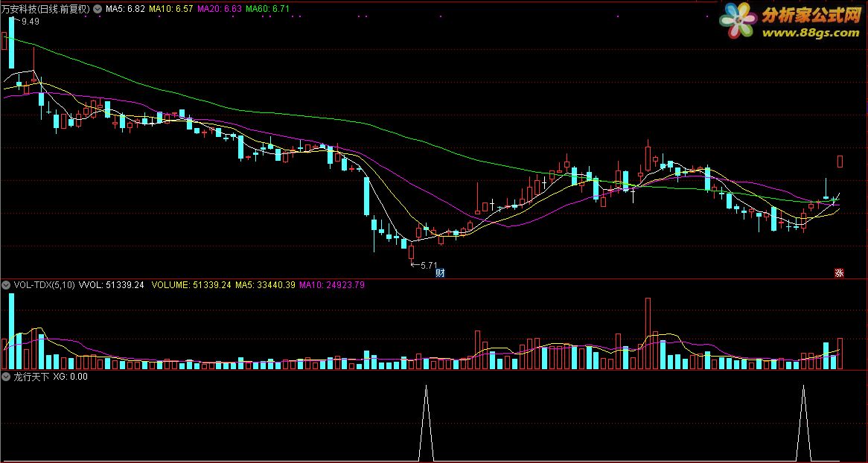
Task: Click the volume MA10: 24923.79 label
Action: coord(331,285)
